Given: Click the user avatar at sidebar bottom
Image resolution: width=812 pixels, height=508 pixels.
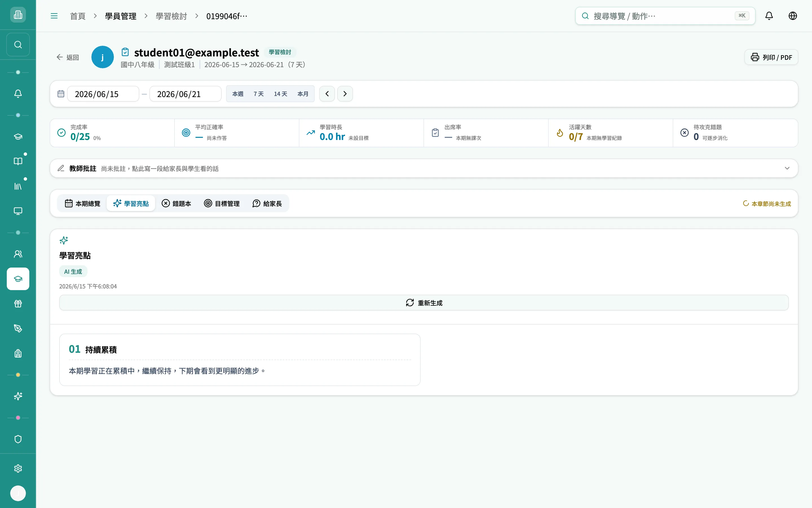Looking at the screenshot, I should [18, 493].
